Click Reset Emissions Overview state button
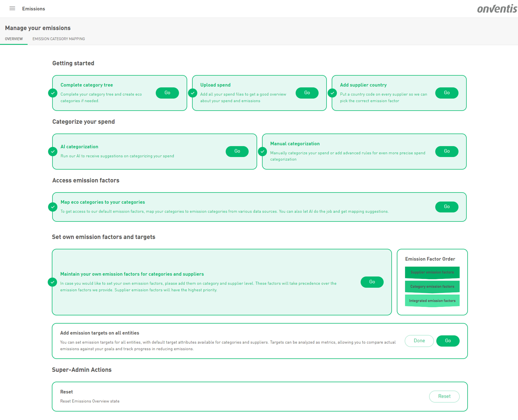Screen dimensions: 518x420 tap(444, 396)
